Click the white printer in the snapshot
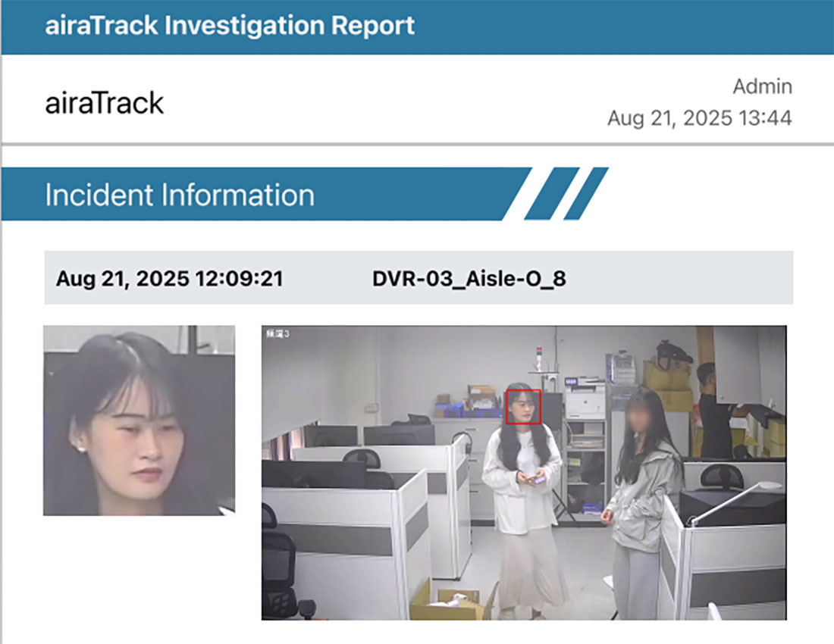The width and height of the screenshot is (834, 644). coord(585,395)
